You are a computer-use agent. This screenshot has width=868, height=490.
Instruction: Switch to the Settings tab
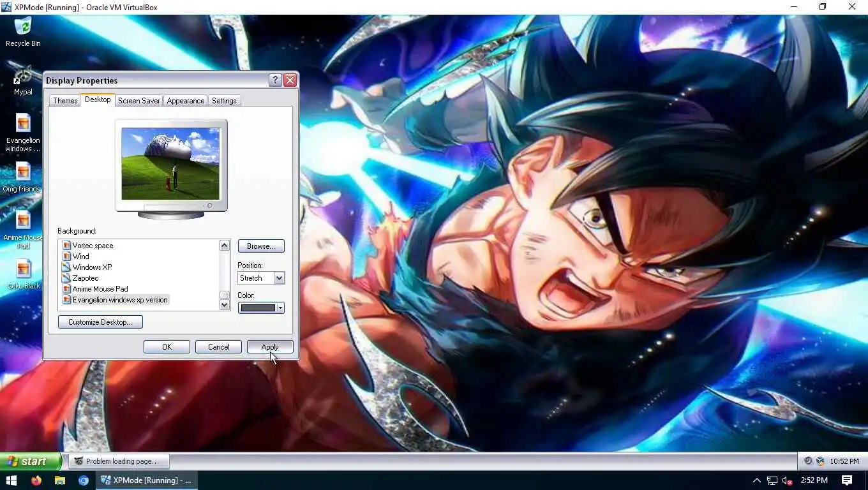[x=224, y=101]
